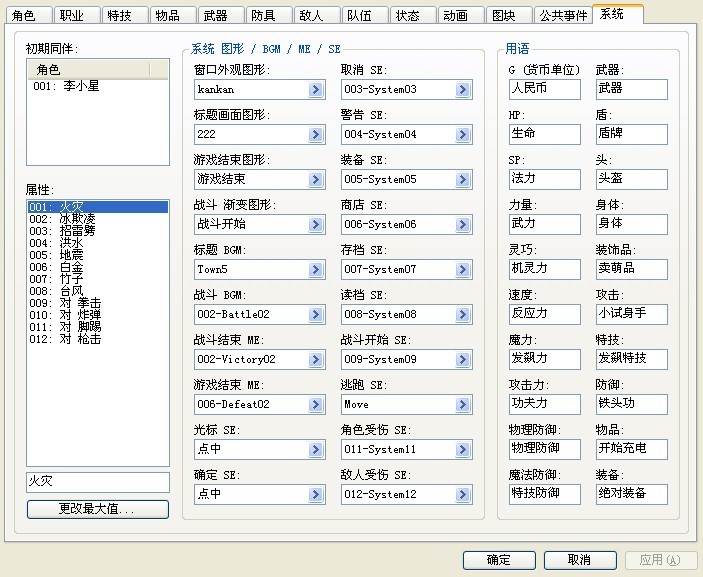Switch to the 状态 tab

click(x=412, y=16)
